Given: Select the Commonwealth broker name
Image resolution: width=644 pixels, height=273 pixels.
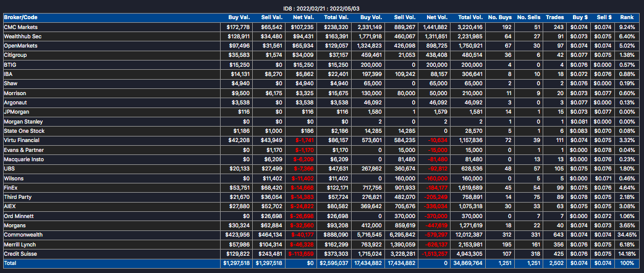Looking at the screenshot, I should [x=23, y=235].
